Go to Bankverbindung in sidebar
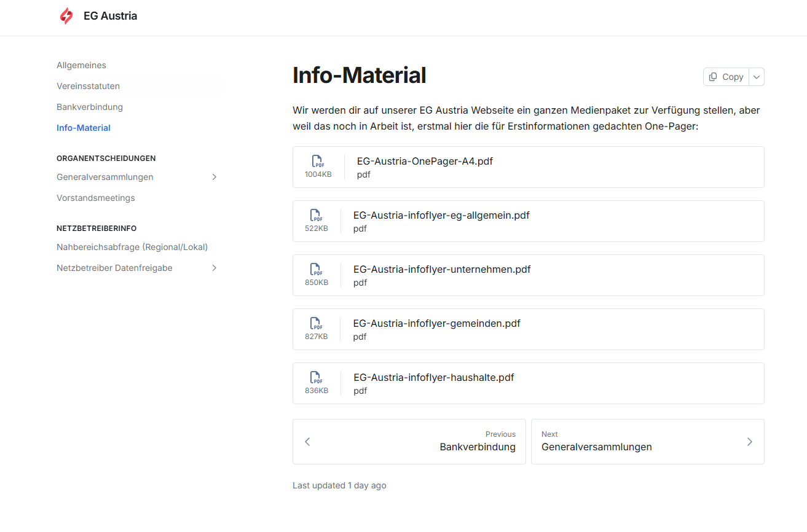 pyautogui.click(x=90, y=107)
